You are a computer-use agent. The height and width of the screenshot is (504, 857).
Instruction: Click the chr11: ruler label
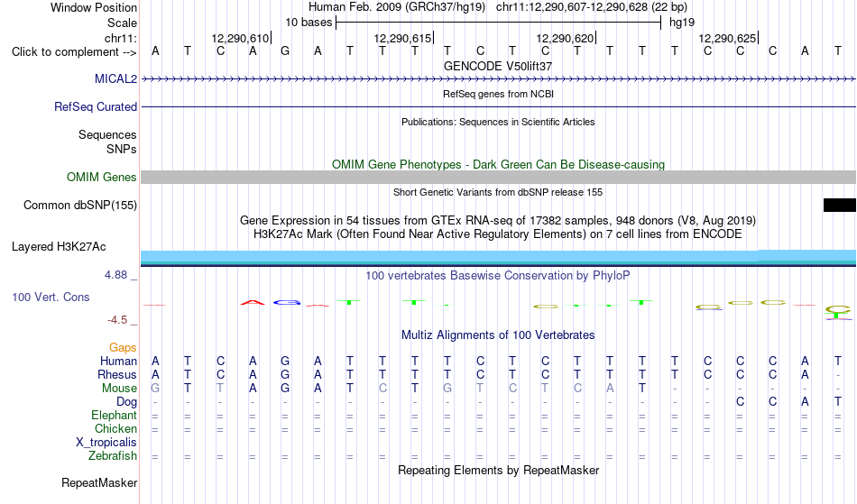coord(120,38)
